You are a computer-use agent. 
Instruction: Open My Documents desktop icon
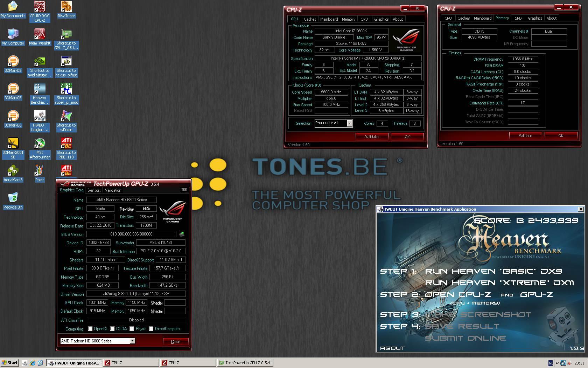click(13, 9)
